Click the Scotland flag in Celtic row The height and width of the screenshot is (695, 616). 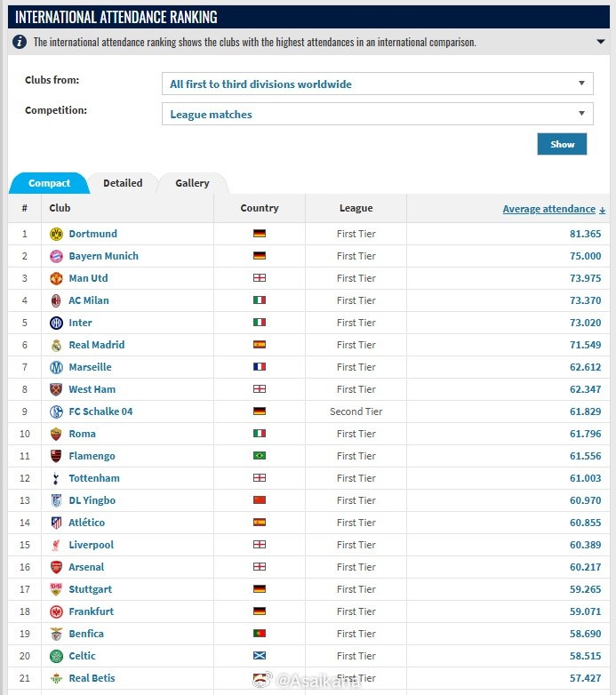pos(260,656)
